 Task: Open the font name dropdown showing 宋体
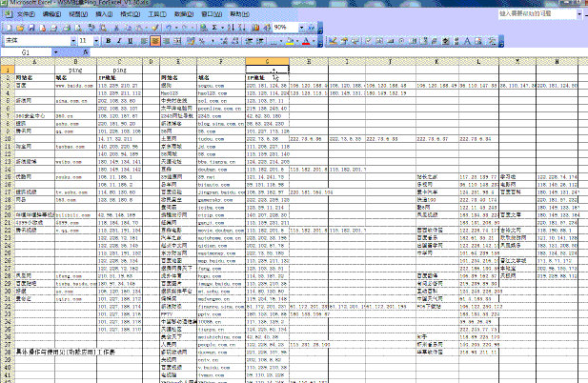click(x=73, y=40)
